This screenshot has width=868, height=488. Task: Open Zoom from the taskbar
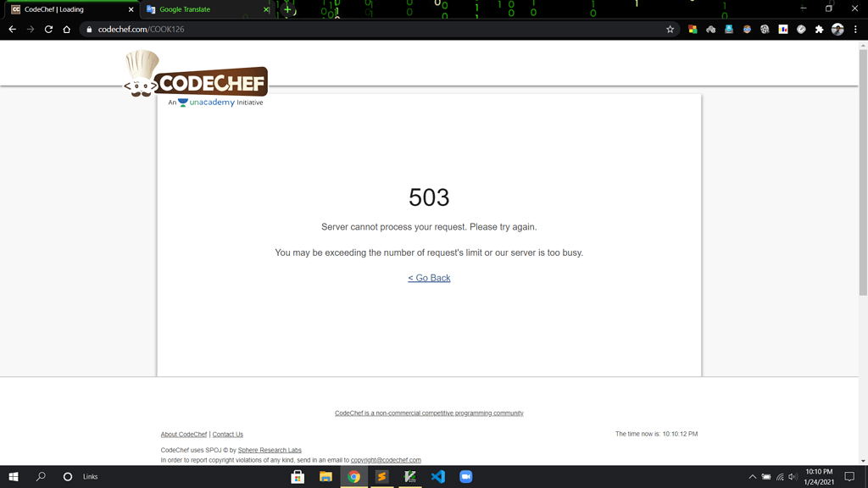point(465,476)
